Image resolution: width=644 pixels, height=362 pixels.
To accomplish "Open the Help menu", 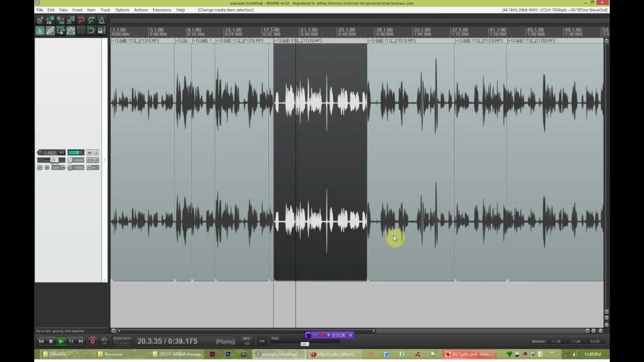I will pos(181,10).
